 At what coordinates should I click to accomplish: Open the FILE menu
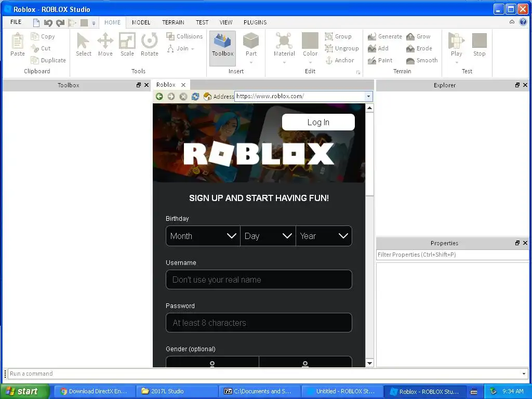[16, 22]
